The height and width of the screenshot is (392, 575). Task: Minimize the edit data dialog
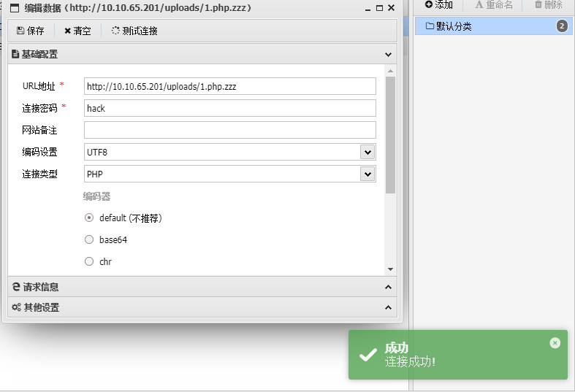tap(368, 8)
